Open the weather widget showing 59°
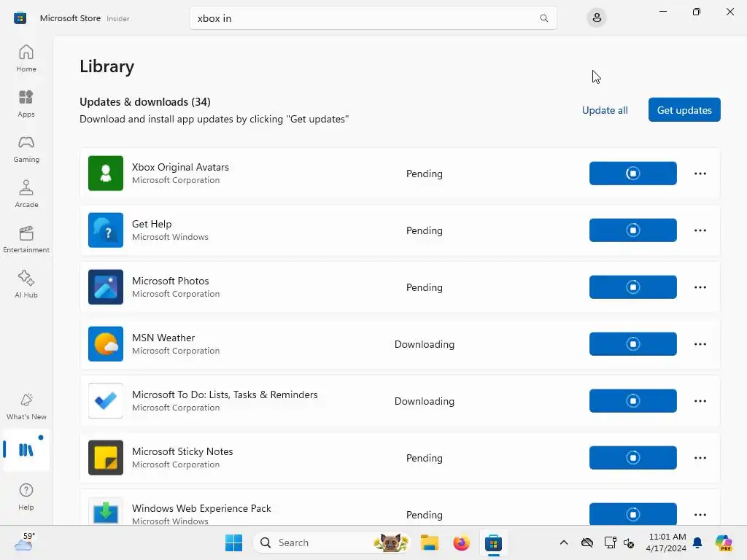This screenshot has height=560, width=747. tap(25, 542)
